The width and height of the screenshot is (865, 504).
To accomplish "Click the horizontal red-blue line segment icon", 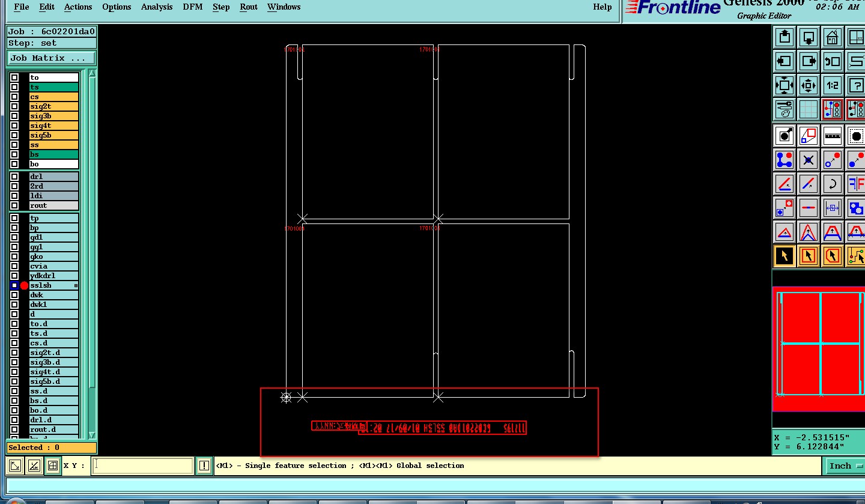I will point(809,208).
